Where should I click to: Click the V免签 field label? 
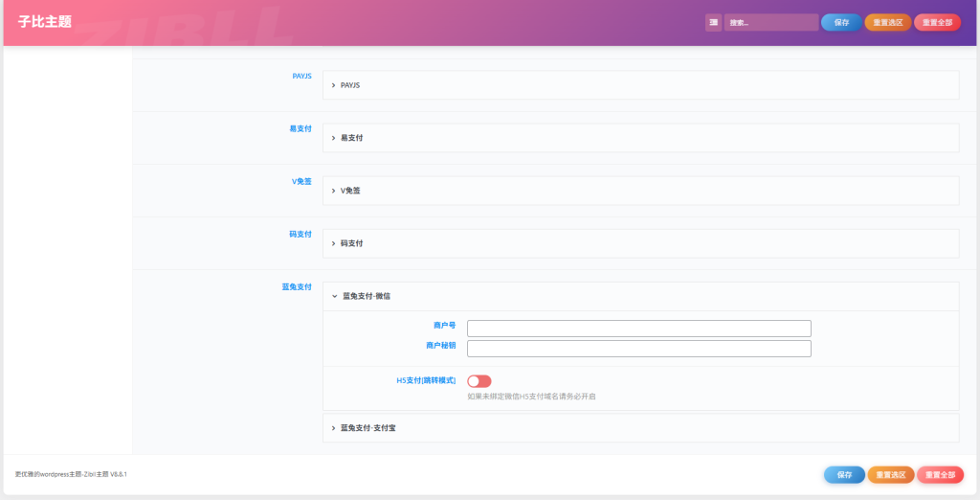point(301,181)
